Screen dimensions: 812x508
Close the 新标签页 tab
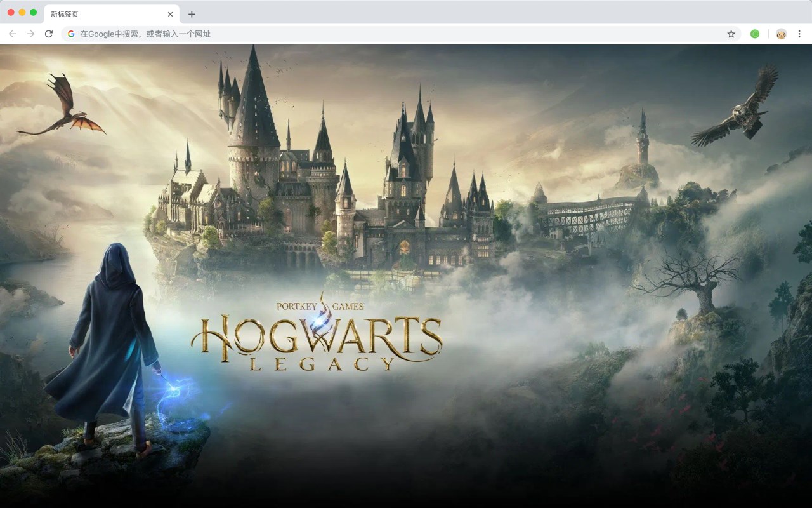[170, 14]
